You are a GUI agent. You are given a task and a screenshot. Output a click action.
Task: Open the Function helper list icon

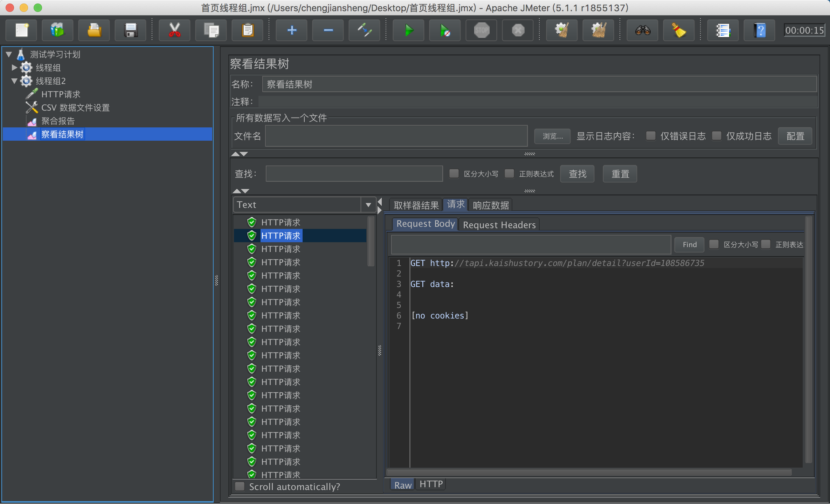723,30
